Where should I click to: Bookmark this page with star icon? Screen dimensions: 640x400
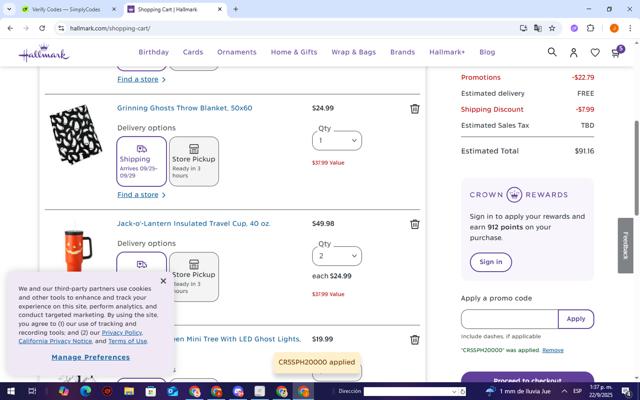[x=552, y=28]
